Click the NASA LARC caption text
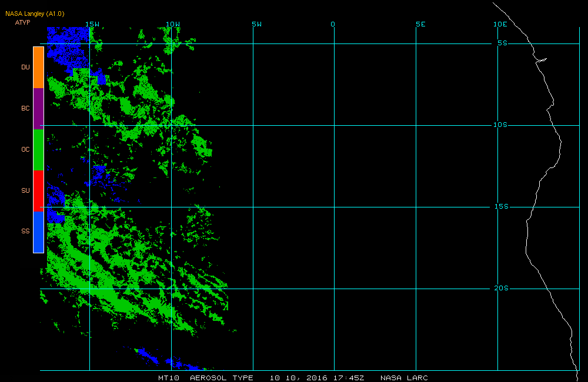 pos(405,378)
